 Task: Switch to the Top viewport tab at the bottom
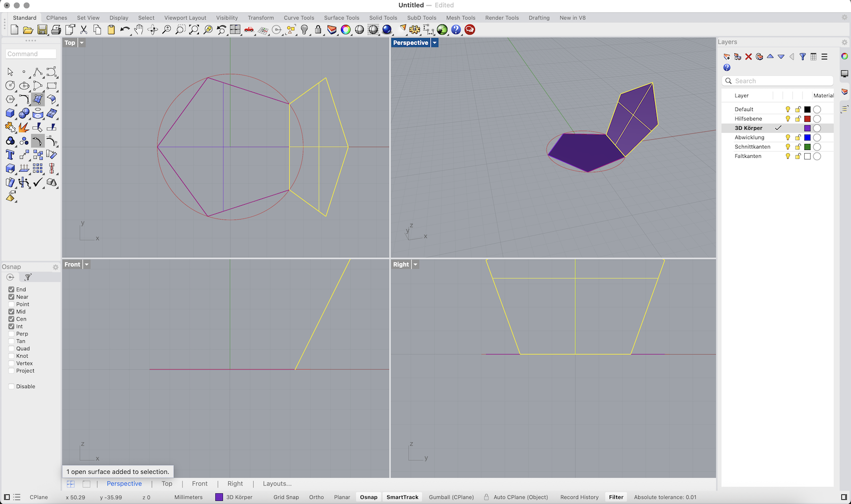pyautogui.click(x=167, y=484)
